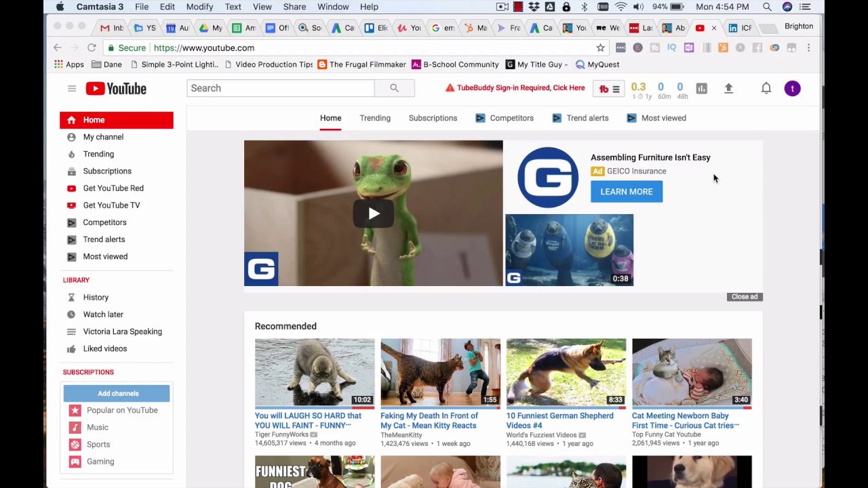Open Subscriptions in the left sidebar
Image resolution: width=868 pixels, height=488 pixels.
(x=107, y=171)
